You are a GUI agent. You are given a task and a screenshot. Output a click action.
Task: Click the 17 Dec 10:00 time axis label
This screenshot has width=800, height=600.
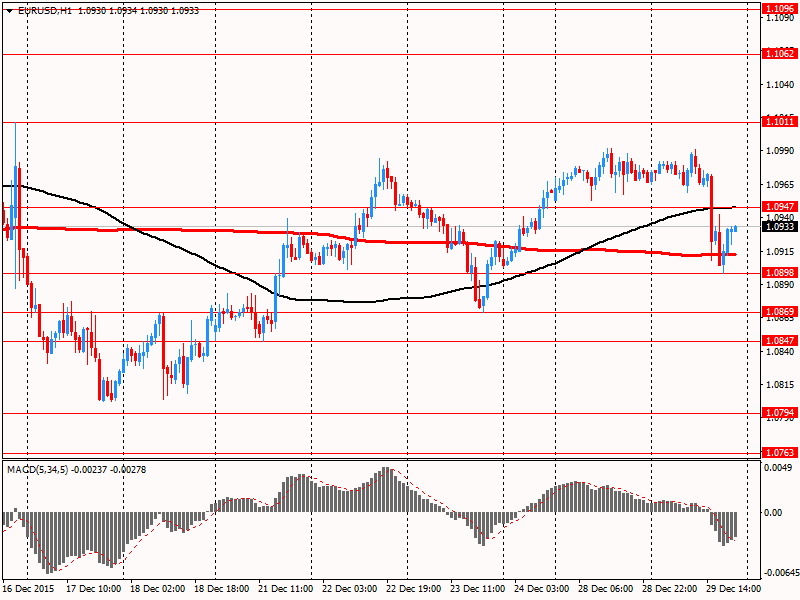93,588
